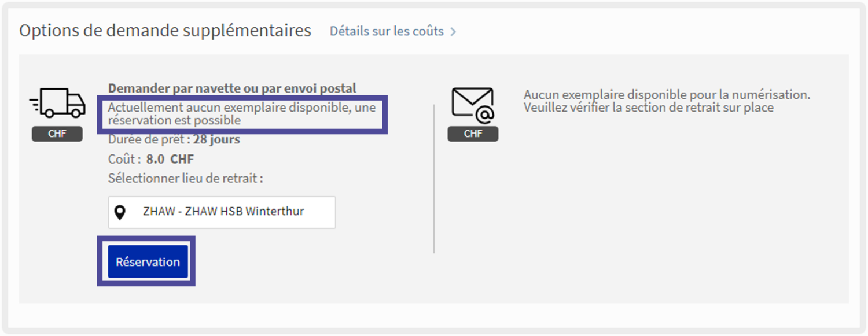The height and width of the screenshot is (336, 868).
Task: Click the CHF badge under the truck
Action: pyautogui.click(x=57, y=134)
